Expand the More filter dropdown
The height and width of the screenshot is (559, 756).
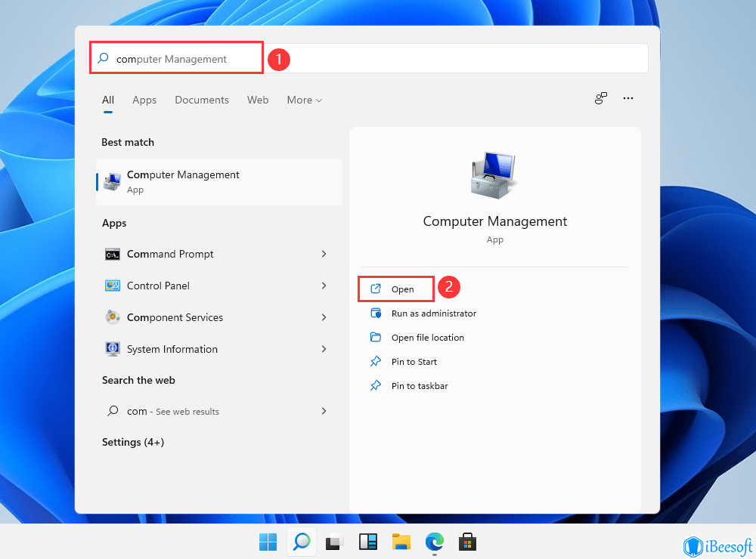tap(304, 100)
